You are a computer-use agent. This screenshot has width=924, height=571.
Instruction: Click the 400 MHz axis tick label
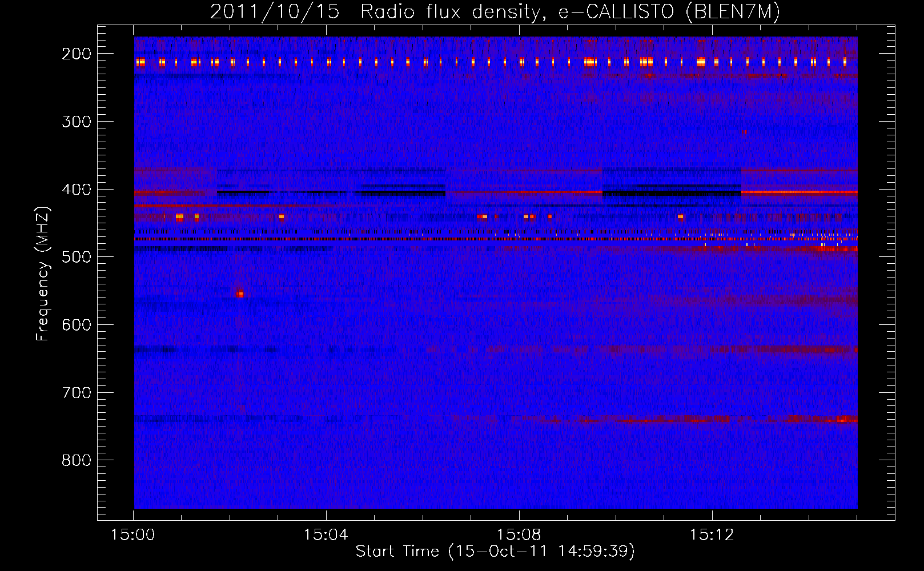click(77, 190)
